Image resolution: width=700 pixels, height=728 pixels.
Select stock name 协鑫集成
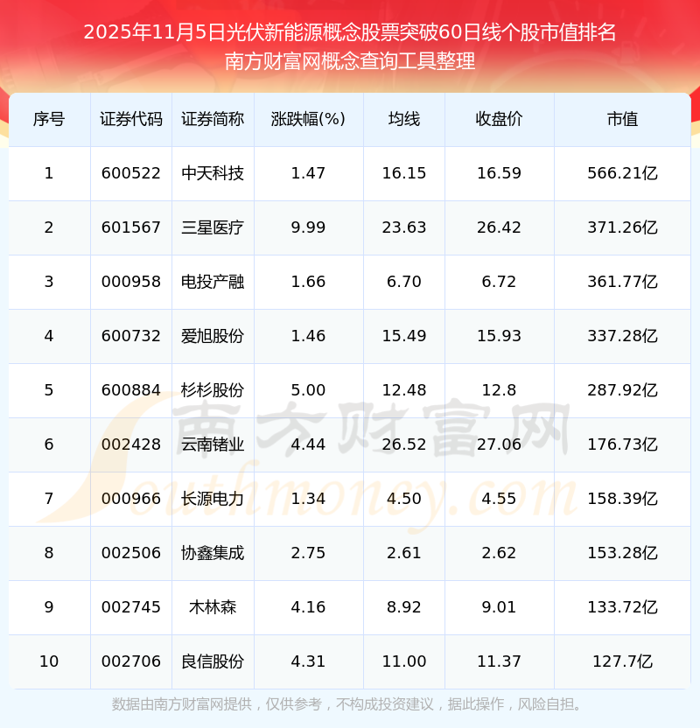(x=213, y=553)
